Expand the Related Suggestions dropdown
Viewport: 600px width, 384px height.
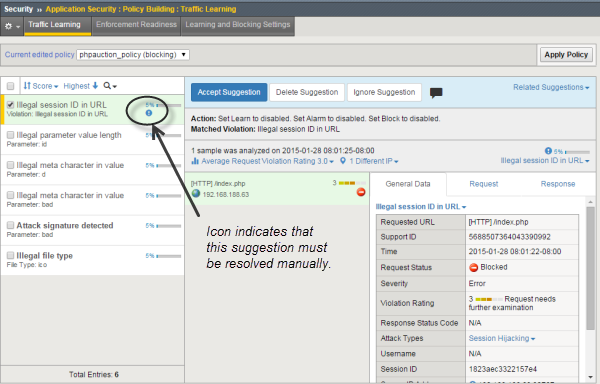coord(551,87)
